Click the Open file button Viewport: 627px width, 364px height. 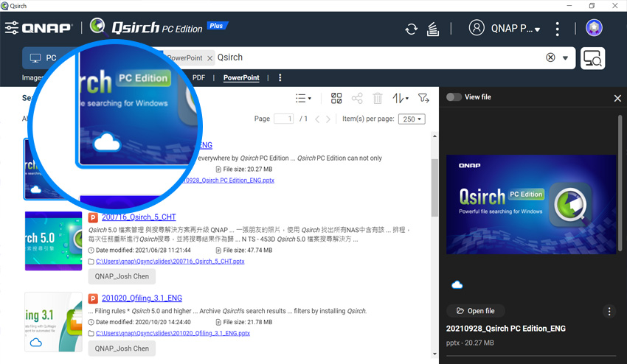[475, 311]
